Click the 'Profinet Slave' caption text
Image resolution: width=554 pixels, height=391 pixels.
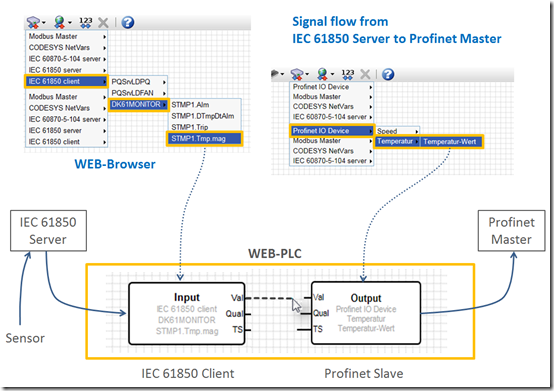coord(364,373)
